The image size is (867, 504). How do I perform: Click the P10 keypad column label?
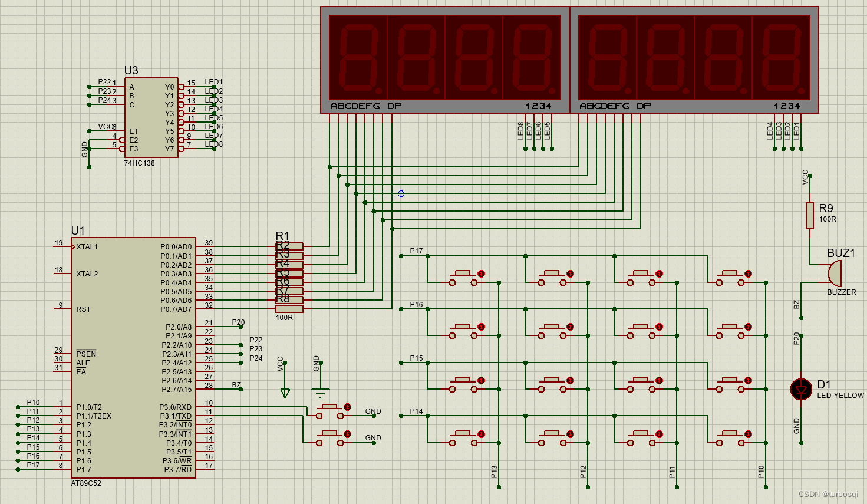[761, 472]
